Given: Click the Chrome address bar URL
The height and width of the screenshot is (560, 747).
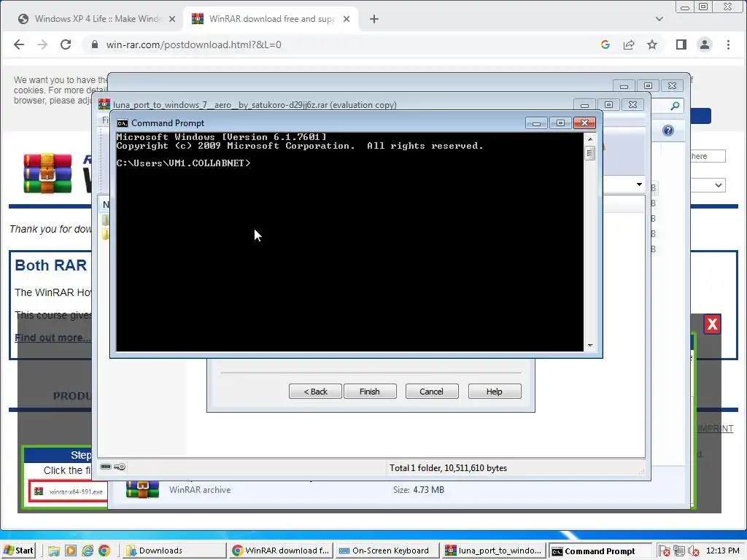Looking at the screenshot, I should tap(193, 44).
